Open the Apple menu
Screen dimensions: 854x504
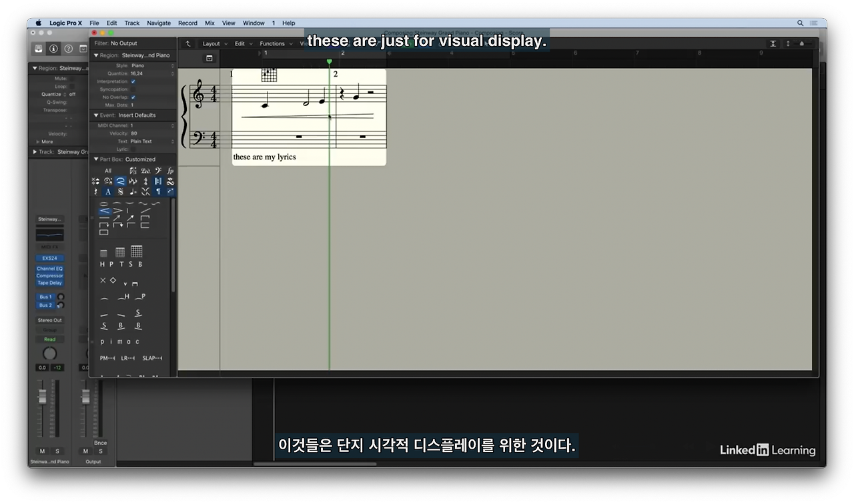(39, 23)
